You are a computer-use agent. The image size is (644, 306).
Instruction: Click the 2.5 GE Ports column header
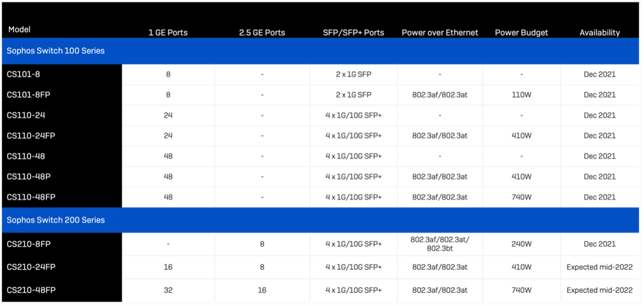click(x=262, y=33)
